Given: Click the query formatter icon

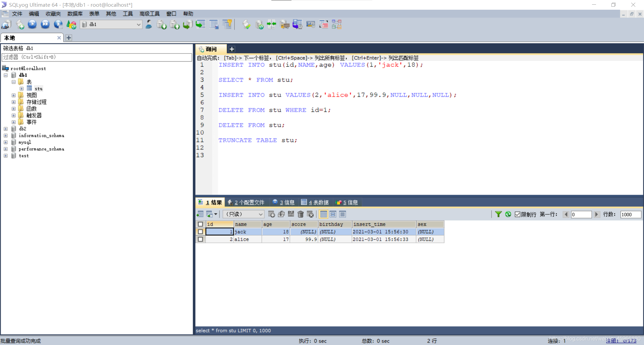Looking at the screenshot, I should point(247,24).
